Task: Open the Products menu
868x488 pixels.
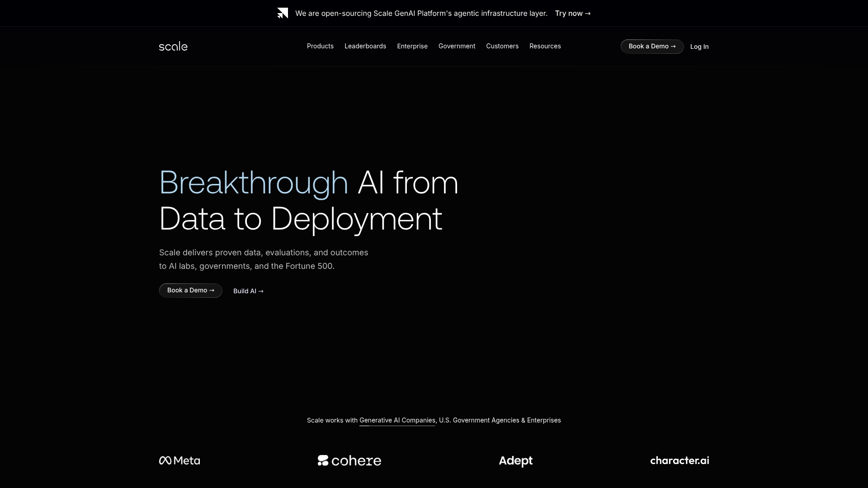Action: coord(320,46)
